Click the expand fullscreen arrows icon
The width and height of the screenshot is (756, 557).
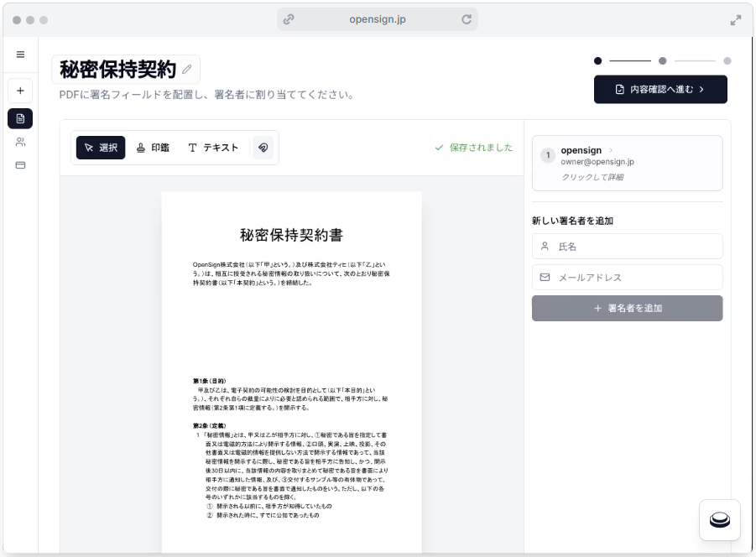tap(735, 20)
